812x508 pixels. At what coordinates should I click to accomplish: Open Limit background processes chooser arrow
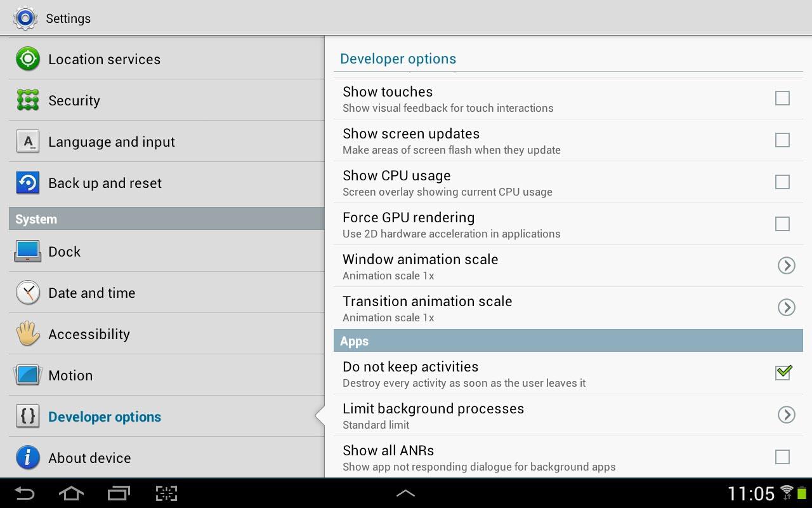(786, 415)
